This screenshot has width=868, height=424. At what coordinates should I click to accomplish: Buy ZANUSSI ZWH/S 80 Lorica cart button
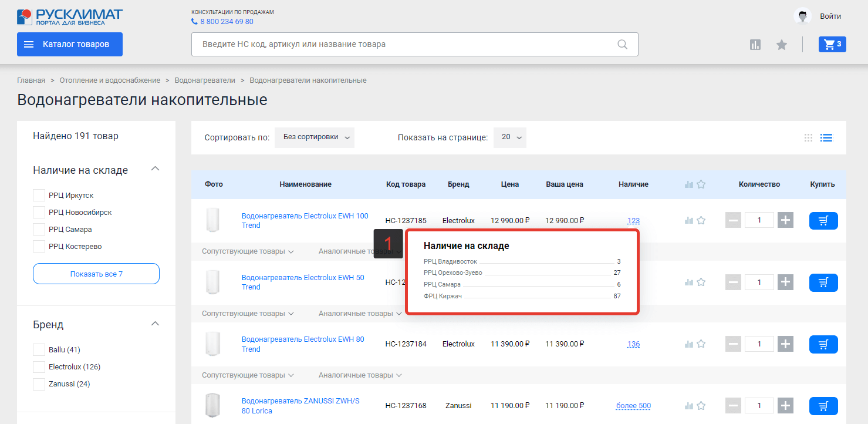pyautogui.click(x=823, y=406)
